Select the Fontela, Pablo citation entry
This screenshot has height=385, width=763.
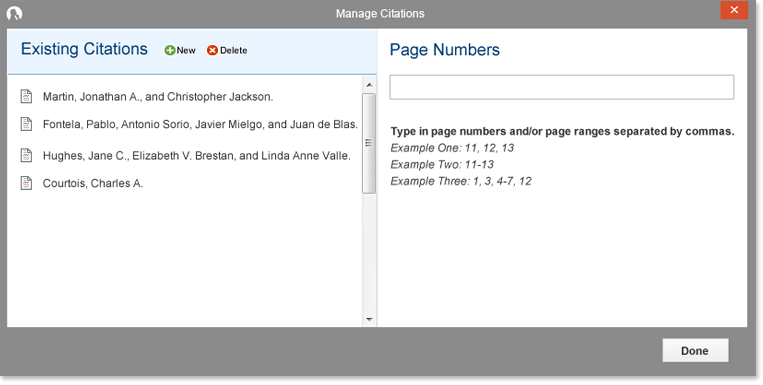tap(200, 124)
